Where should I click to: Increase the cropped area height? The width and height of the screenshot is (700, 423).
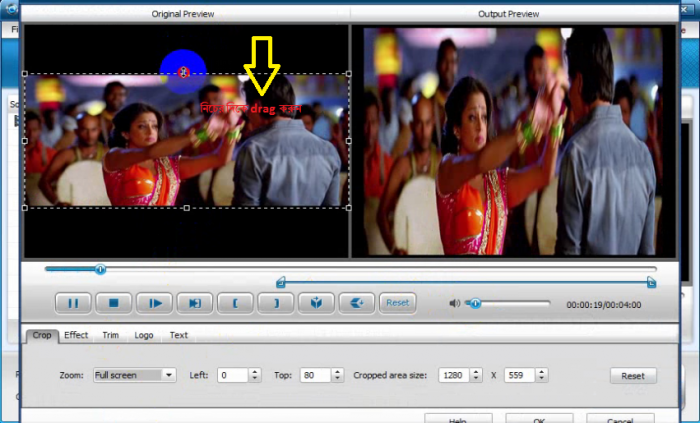[x=542, y=372]
